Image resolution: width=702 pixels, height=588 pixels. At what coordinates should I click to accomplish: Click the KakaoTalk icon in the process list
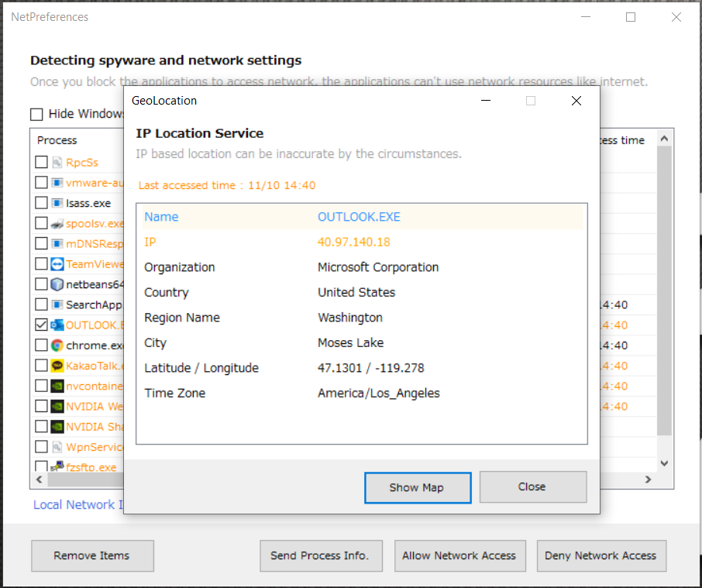point(57,366)
